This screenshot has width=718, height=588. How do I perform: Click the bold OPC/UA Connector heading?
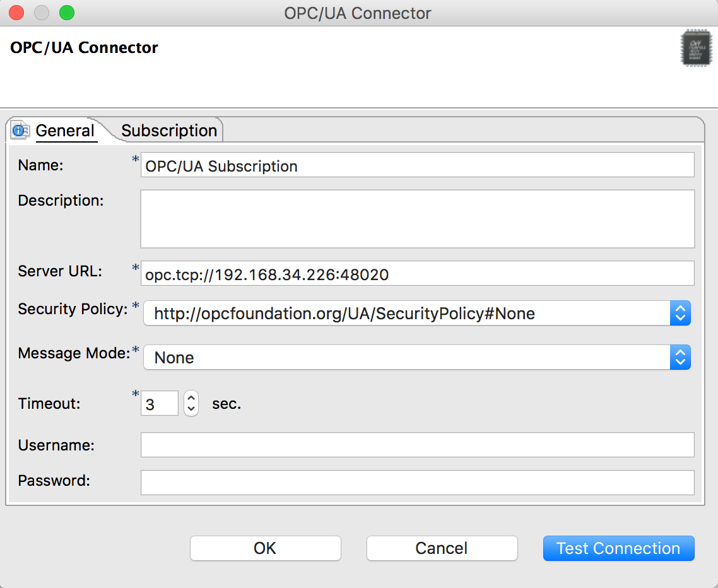click(85, 47)
